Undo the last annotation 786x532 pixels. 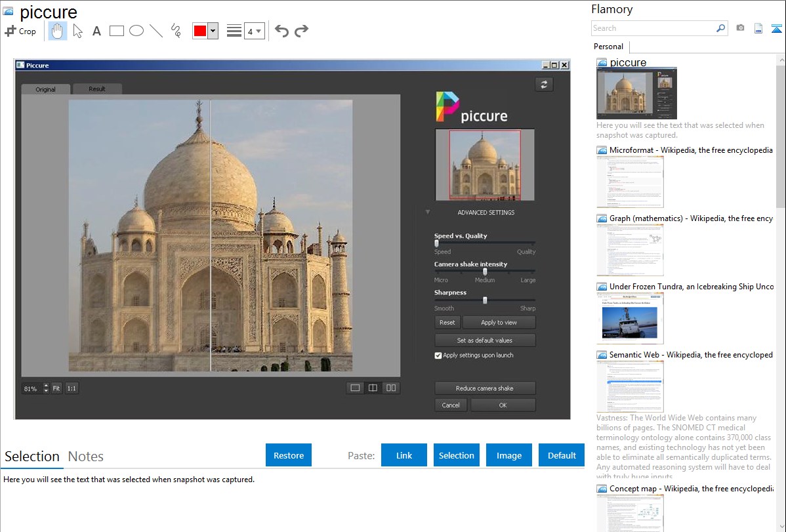[281, 31]
